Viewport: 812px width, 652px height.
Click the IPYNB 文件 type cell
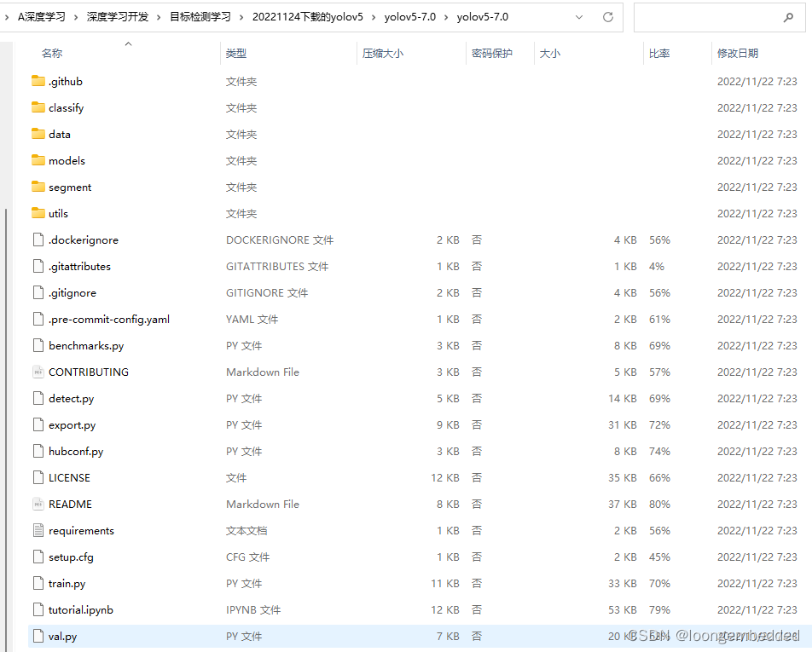click(x=253, y=610)
